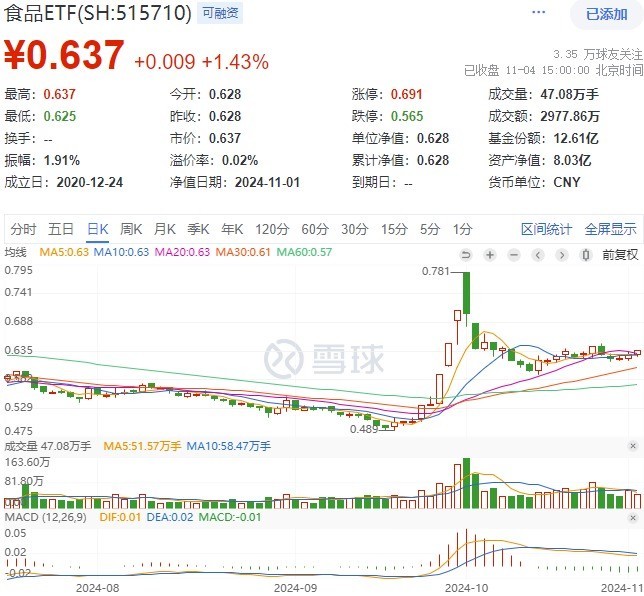The width and height of the screenshot is (644, 596).
Task: Select the 周K chart tab
Action: point(131,229)
